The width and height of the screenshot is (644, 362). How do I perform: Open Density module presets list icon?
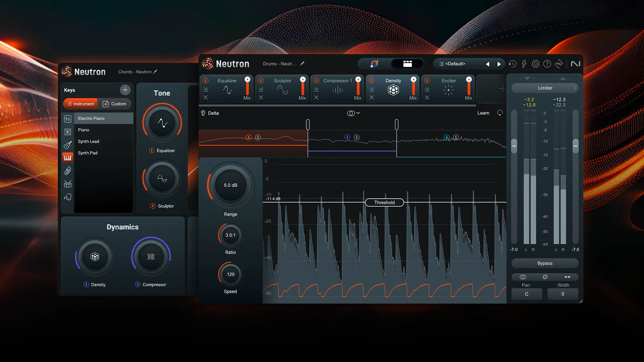[x=372, y=90]
